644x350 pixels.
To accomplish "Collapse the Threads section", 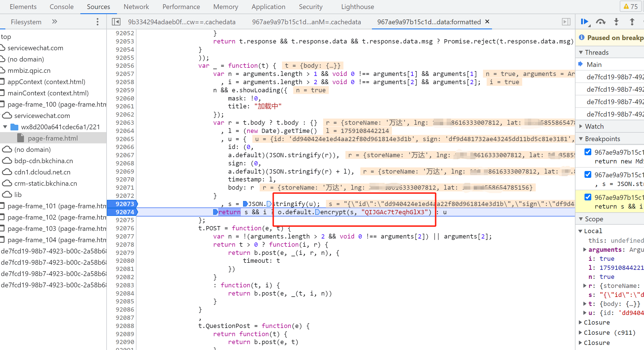I will tap(597, 53).
